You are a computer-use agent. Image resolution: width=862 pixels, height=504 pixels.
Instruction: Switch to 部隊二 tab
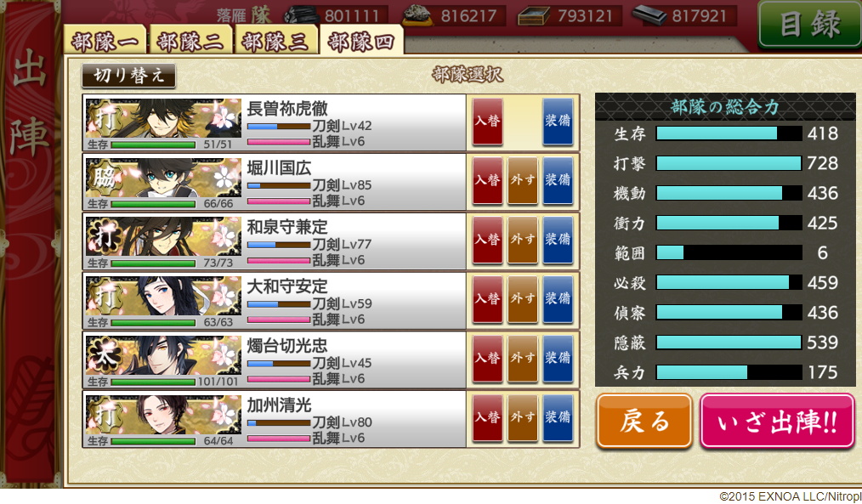click(x=190, y=41)
